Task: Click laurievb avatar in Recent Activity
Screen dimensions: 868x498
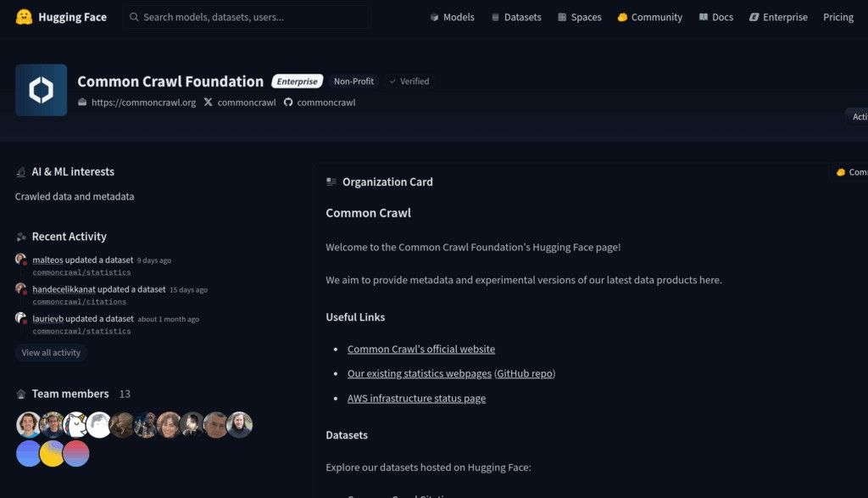Action: [21, 319]
